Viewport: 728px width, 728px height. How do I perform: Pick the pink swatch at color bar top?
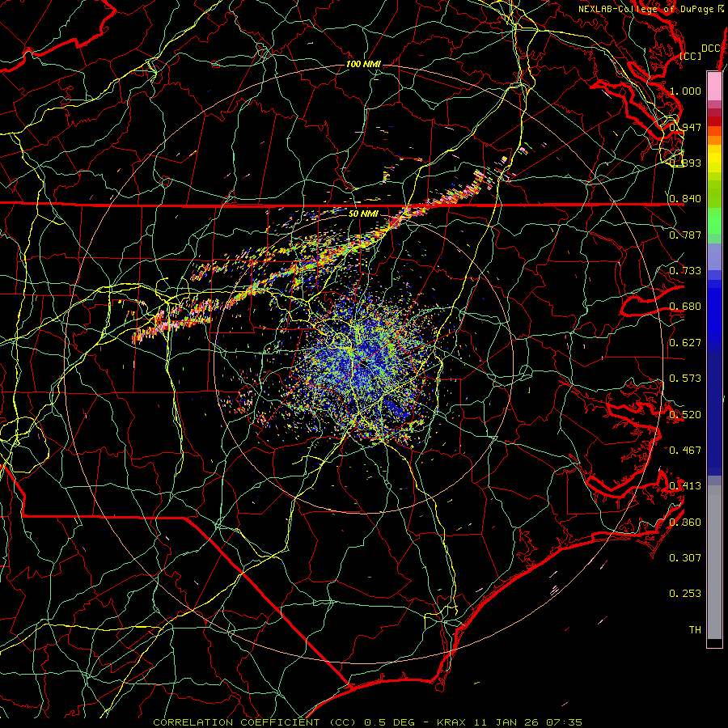click(x=714, y=86)
